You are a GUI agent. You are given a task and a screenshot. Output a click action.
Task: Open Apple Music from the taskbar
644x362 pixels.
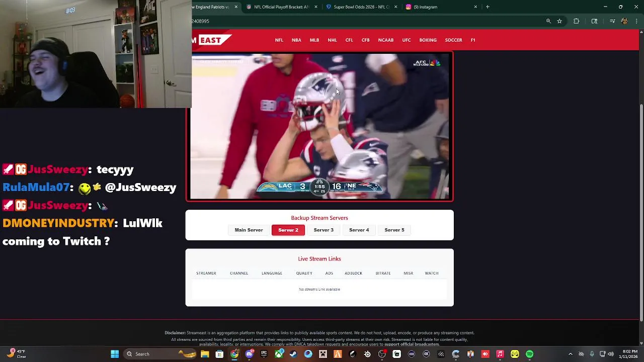[500, 354]
